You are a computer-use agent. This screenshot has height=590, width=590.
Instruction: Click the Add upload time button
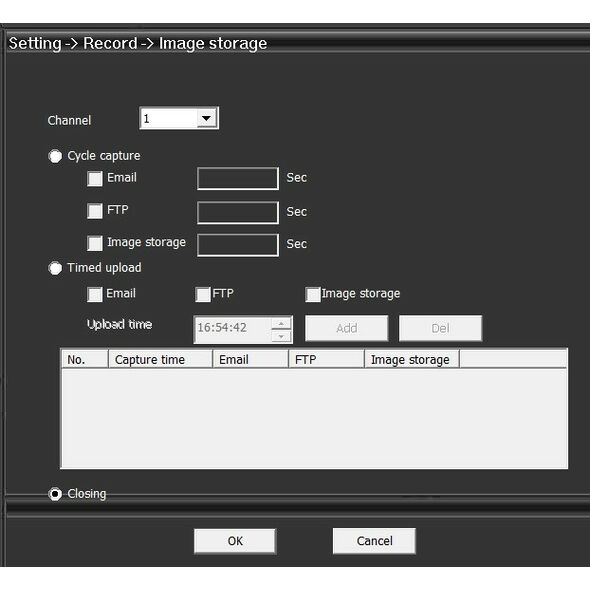pyautogui.click(x=347, y=328)
